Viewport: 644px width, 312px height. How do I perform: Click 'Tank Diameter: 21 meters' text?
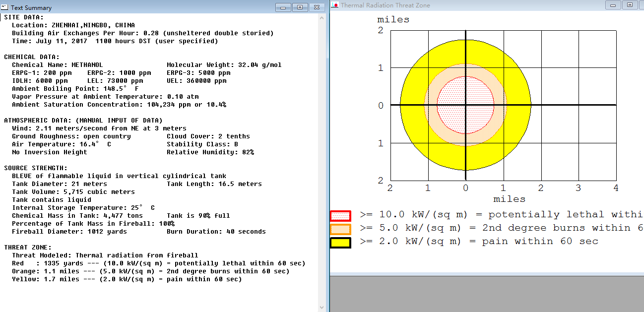tap(59, 184)
